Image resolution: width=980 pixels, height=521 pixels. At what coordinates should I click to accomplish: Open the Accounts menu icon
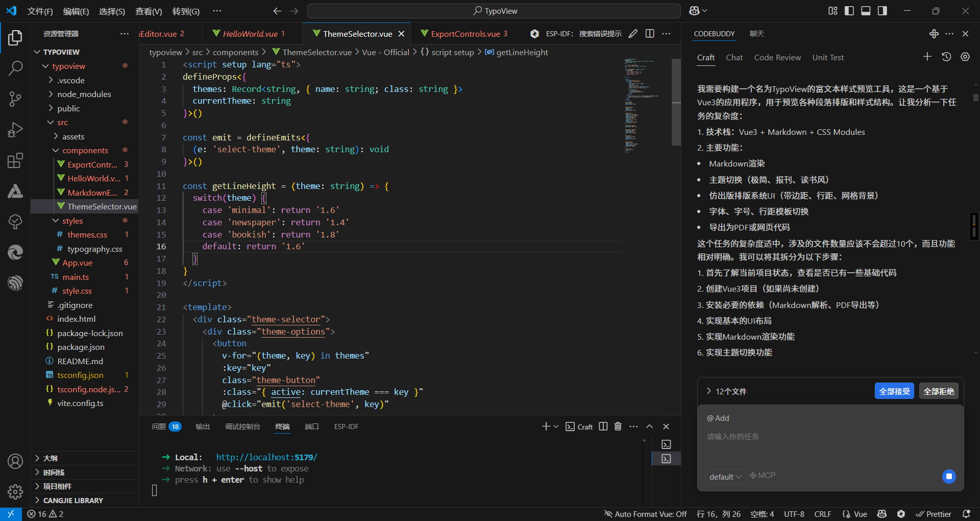pos(15,461)
